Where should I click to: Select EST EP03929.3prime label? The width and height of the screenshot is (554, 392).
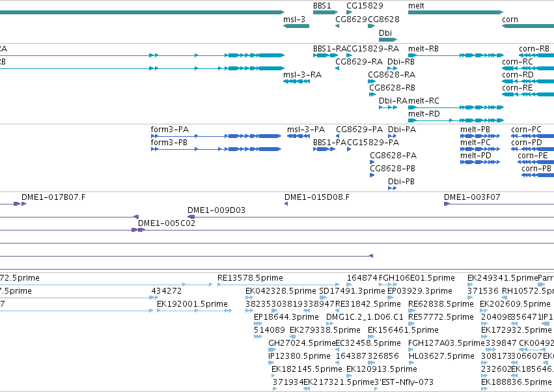pos(420,291)
